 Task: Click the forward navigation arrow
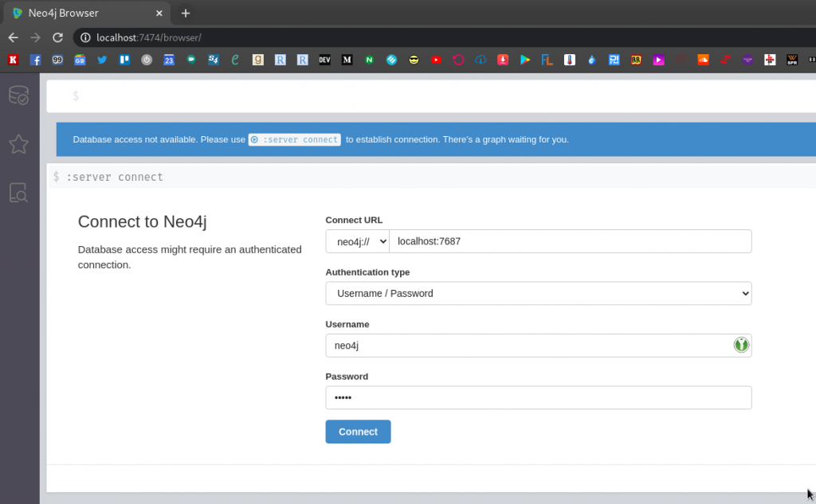(x=35, y=37)
